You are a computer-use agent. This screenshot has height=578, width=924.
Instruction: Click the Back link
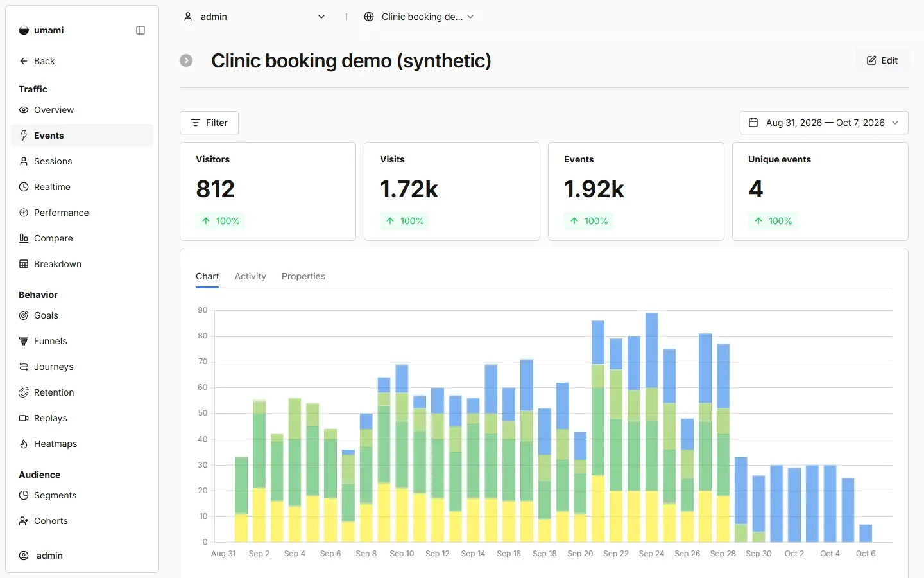tap(82, 61)
